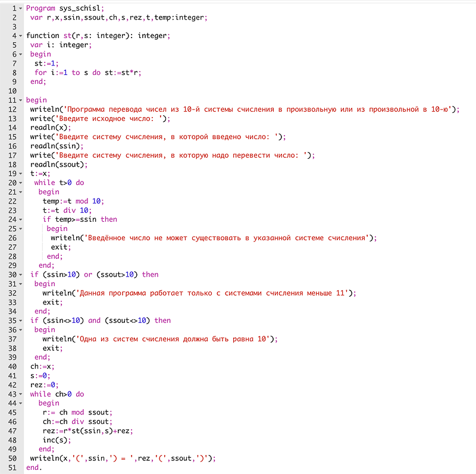Viewport: 476px width, 474px height.
Task: Click the final writeln(x,'(',ssin...) line
Action: [x=123, y=458]
